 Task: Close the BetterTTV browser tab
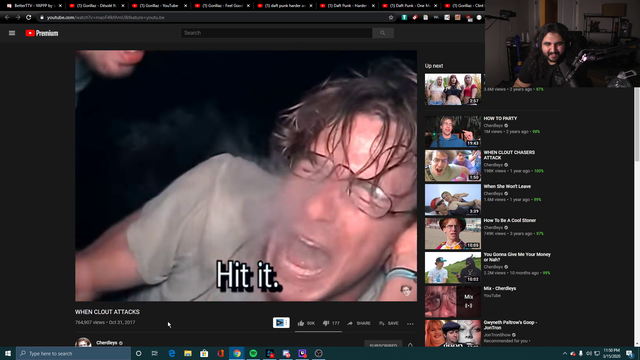[x=60, y=6]
